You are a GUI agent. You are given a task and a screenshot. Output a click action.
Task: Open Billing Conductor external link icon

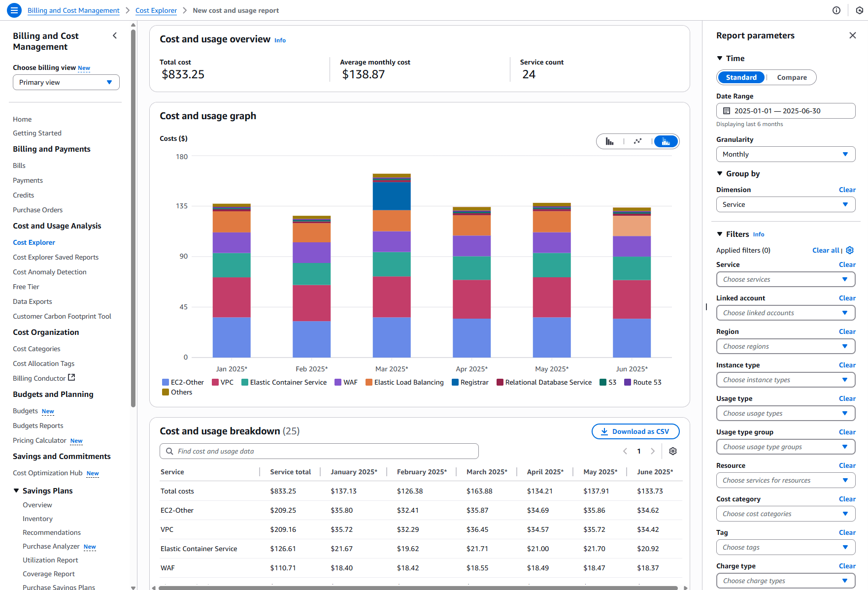71,378
